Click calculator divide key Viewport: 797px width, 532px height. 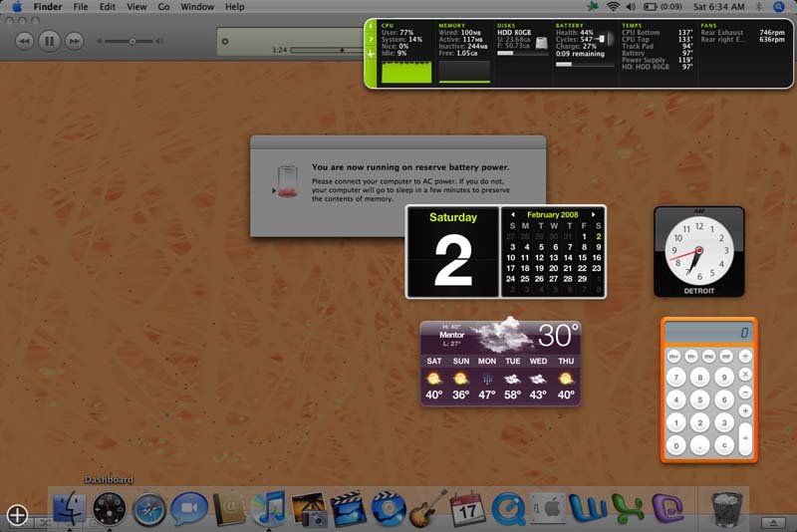pyautogui.click(x=745, y=357)
